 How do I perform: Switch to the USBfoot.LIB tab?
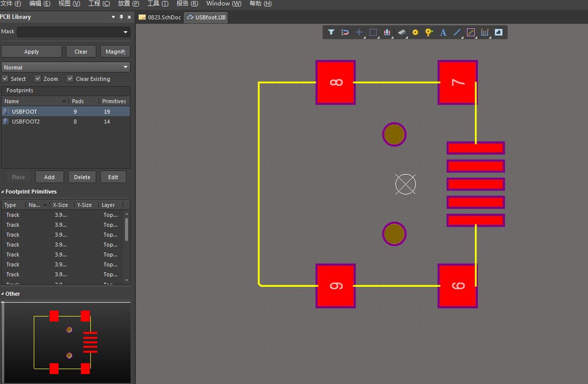point(206,17)
